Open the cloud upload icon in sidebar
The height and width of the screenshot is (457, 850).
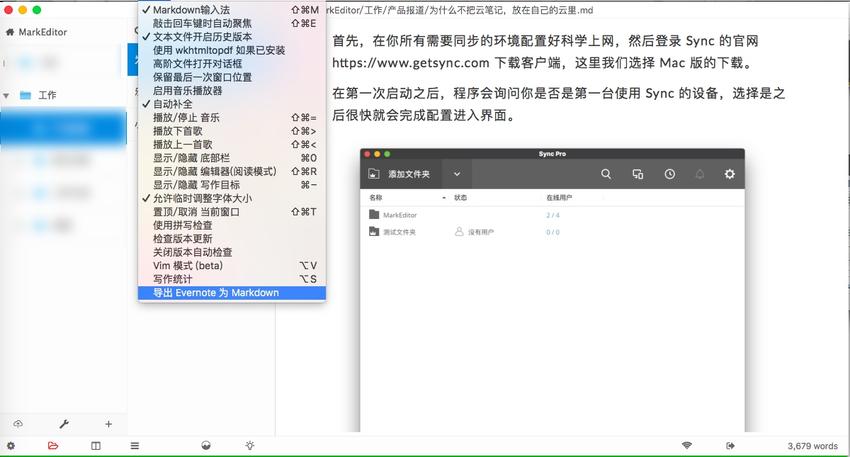click(x=18, y=424)
